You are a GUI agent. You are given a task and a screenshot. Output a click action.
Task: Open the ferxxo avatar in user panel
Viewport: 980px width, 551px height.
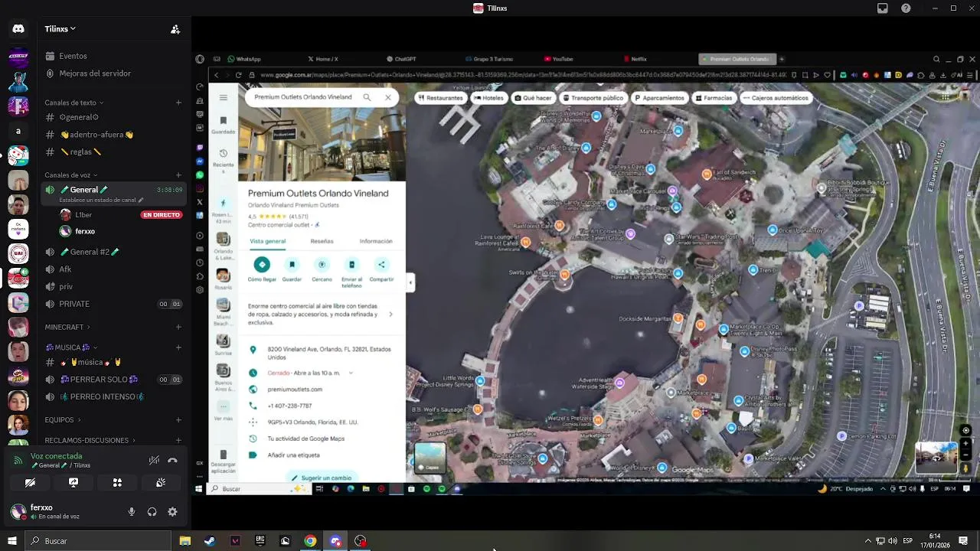click(18, 512)
